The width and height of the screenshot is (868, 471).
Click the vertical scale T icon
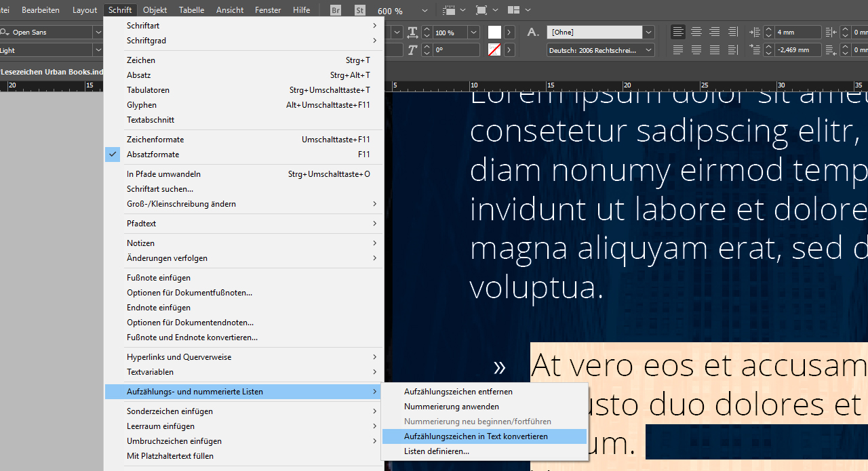(x=412, y=32)
